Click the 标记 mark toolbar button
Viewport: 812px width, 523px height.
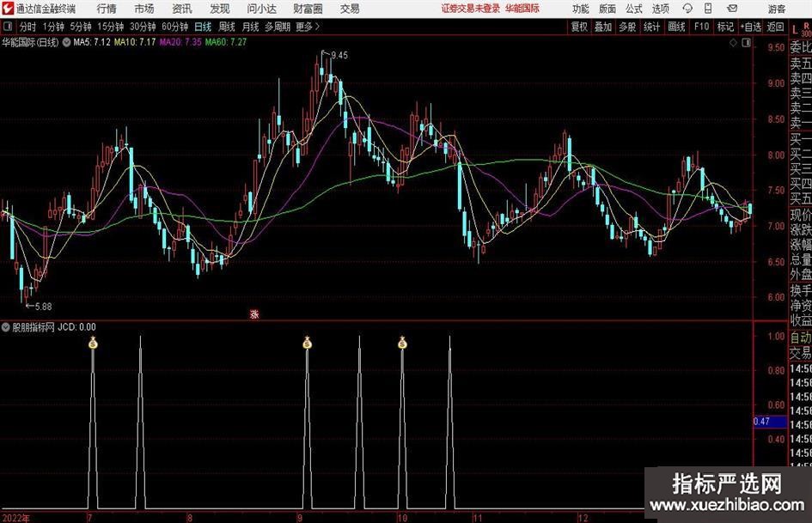725,27
